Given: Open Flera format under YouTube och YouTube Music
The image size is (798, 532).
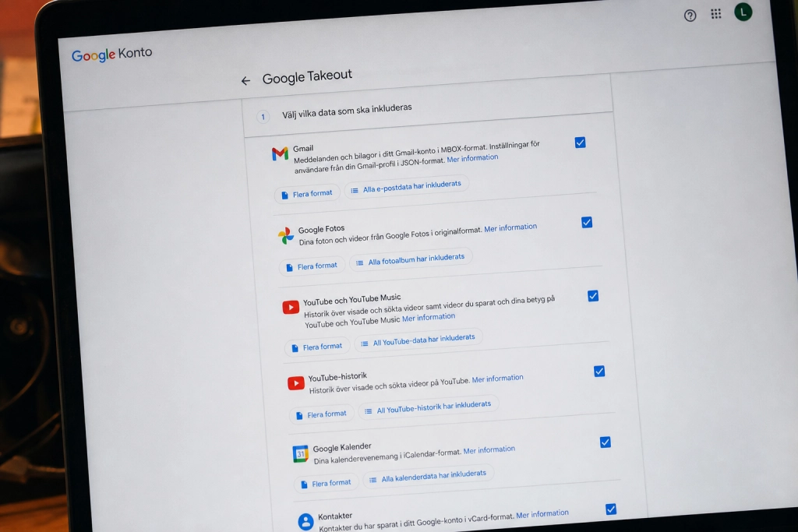Looking at the screenshot, I should [x=317, y=347].
